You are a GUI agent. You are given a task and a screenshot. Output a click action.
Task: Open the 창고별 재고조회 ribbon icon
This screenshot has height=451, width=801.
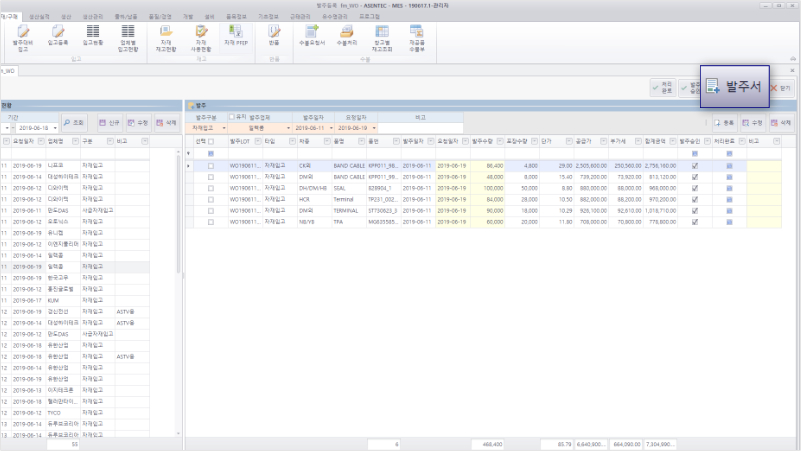pyautogui.click(x=382, y=38)
